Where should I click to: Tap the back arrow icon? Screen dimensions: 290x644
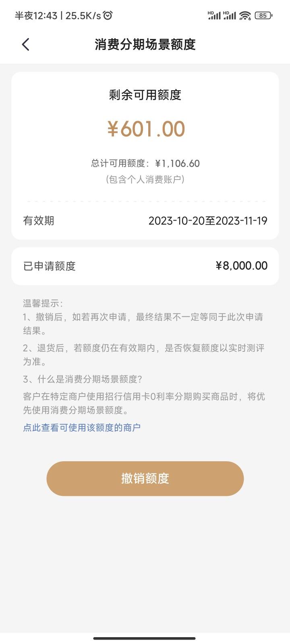pos(25,44)
